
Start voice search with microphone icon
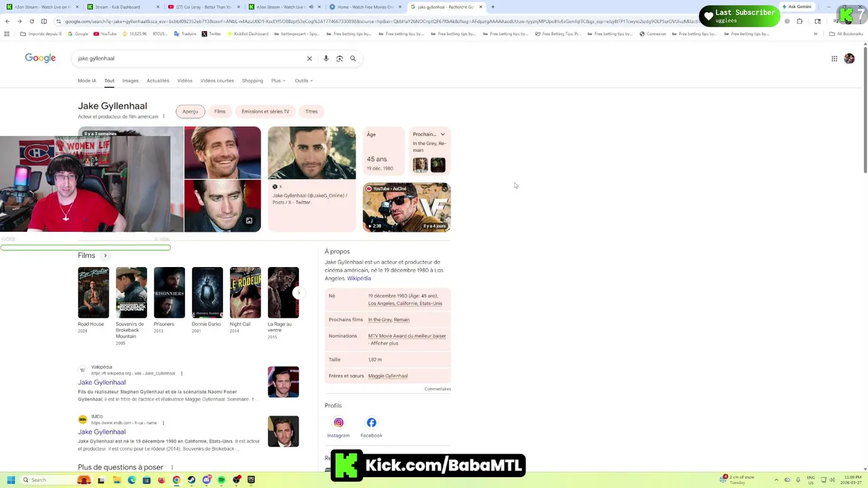[x=326, y=58]
